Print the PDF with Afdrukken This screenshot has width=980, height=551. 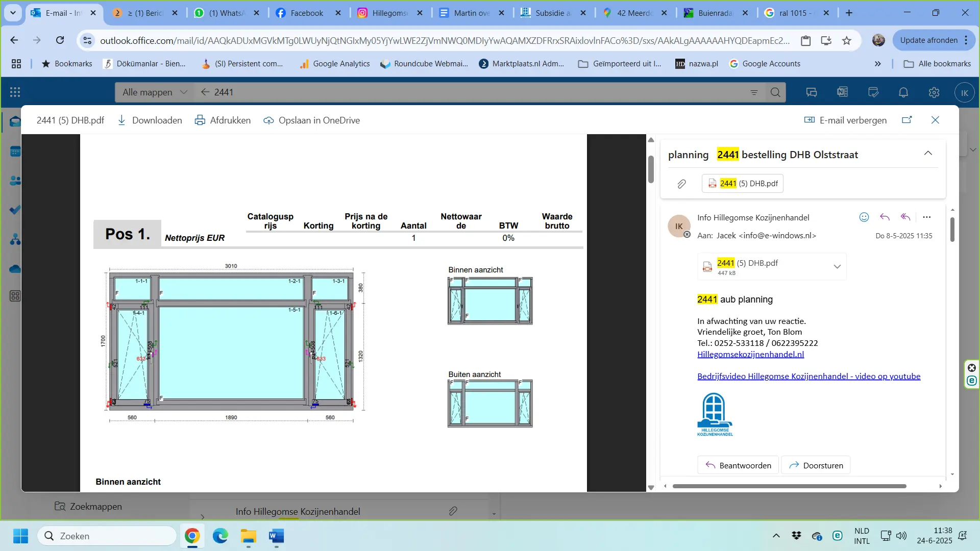click(223, 120)
